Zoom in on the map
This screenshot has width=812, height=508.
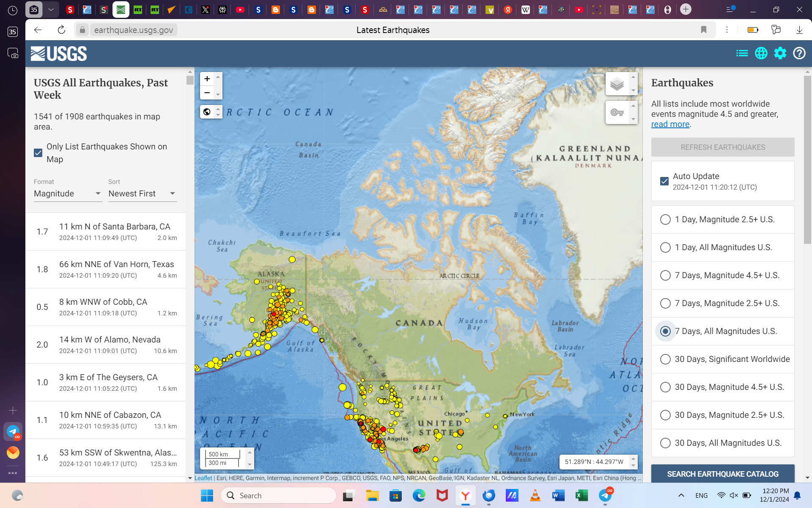(x=207, y=79)
